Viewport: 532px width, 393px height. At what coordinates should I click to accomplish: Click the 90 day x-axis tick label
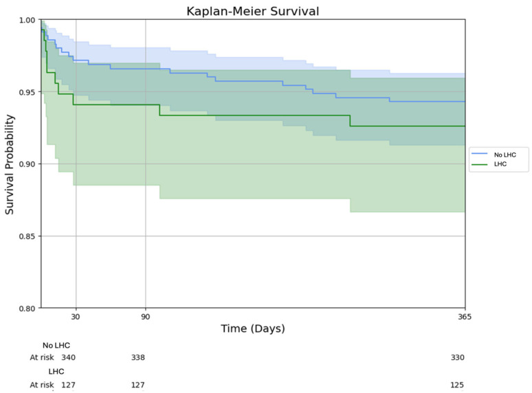click(x=145, y=316)
